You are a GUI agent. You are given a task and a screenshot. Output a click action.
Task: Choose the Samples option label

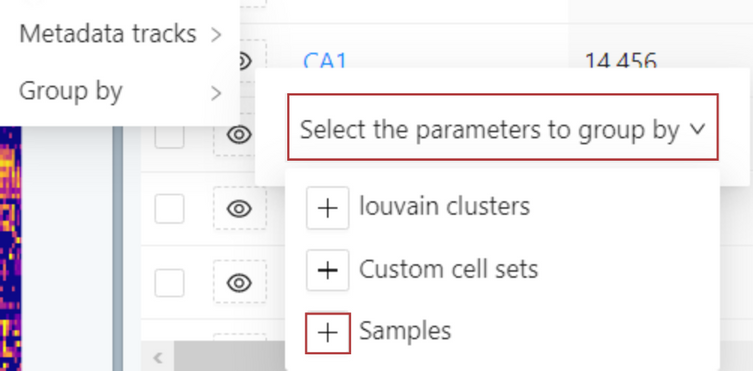[405, 331]
